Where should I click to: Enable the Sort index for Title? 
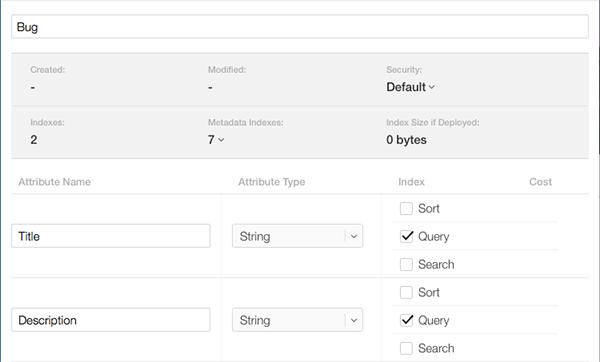pyautogui.click(x=406, y=209)
